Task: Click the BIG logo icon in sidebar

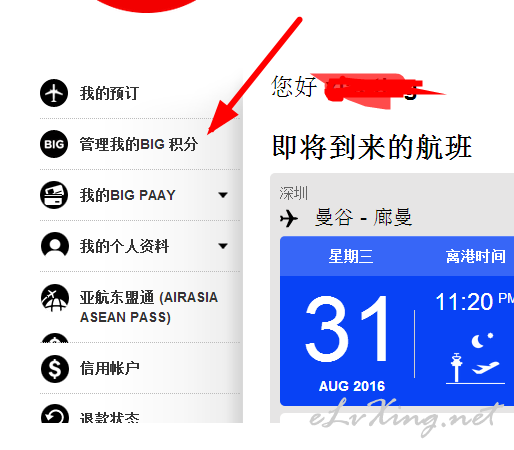Action: (x=54, y=144)
